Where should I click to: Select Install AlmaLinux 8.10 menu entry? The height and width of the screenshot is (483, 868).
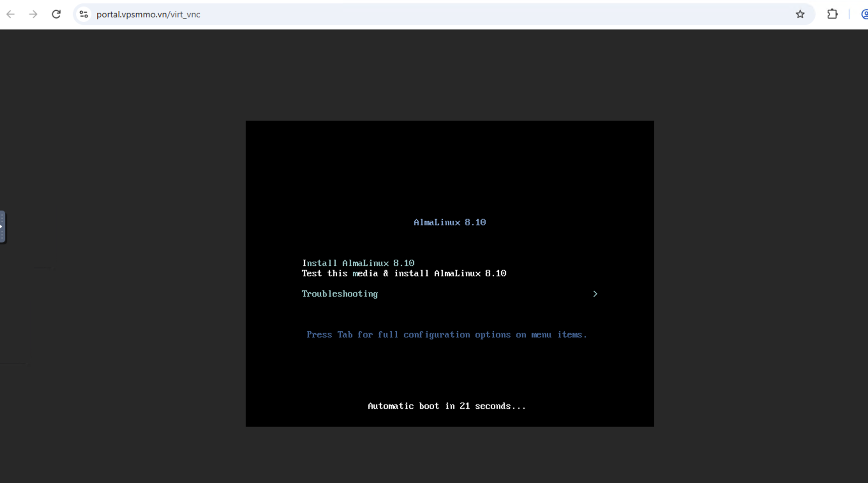pos(358,263)
